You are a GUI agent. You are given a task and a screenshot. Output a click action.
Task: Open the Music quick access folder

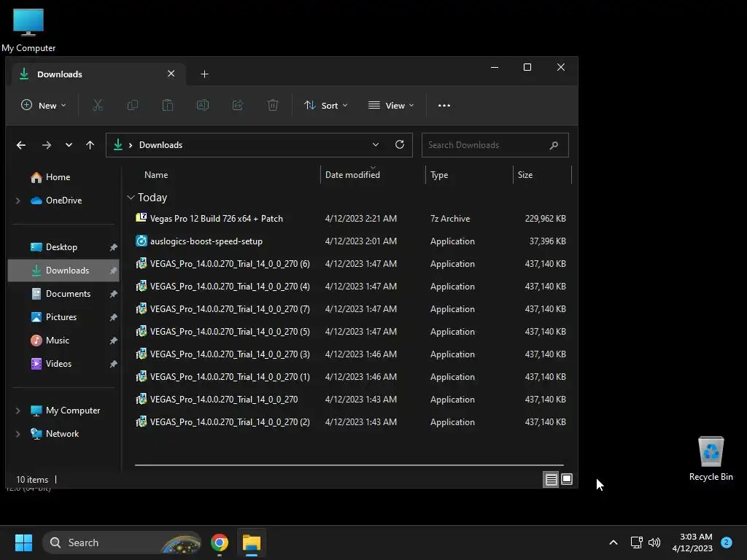[57, 341]
